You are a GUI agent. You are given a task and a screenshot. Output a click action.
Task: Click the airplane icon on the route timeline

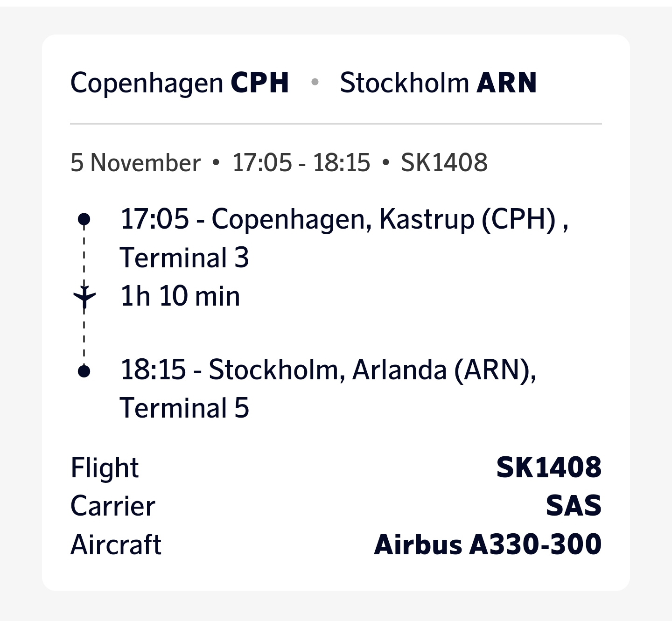(84, 296)
